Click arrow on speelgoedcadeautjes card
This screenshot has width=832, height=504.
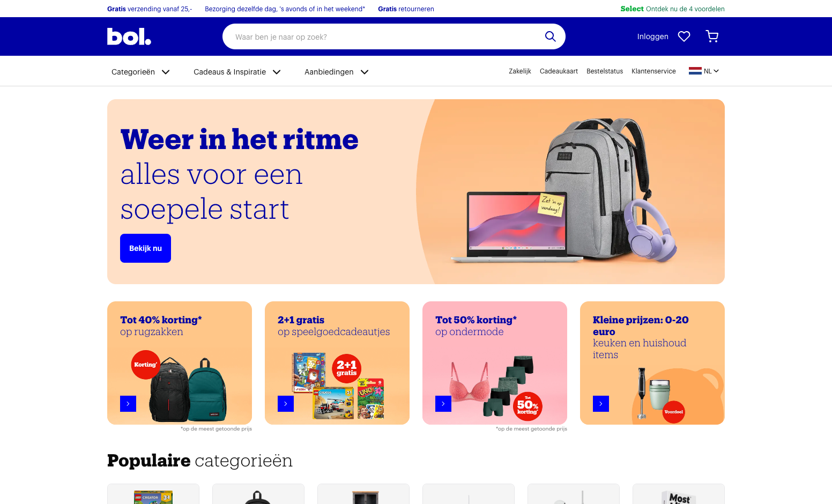(286, 404)
